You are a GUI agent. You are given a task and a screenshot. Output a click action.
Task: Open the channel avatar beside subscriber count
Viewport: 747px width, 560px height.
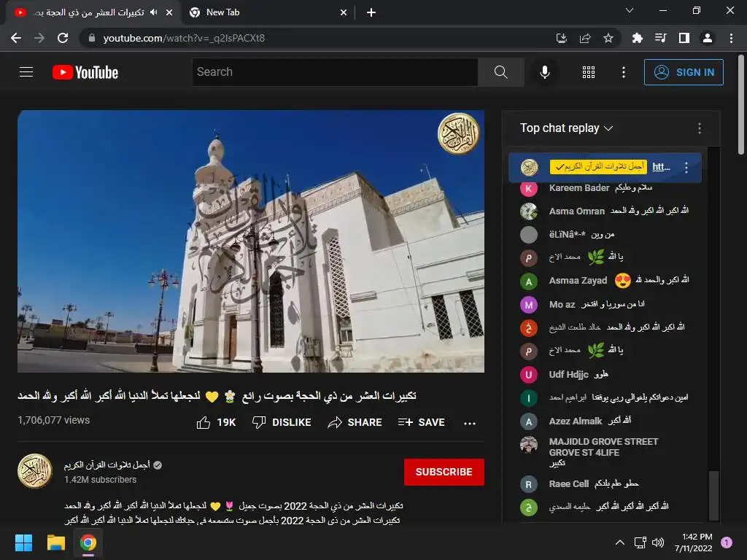[x=35, y=472]
